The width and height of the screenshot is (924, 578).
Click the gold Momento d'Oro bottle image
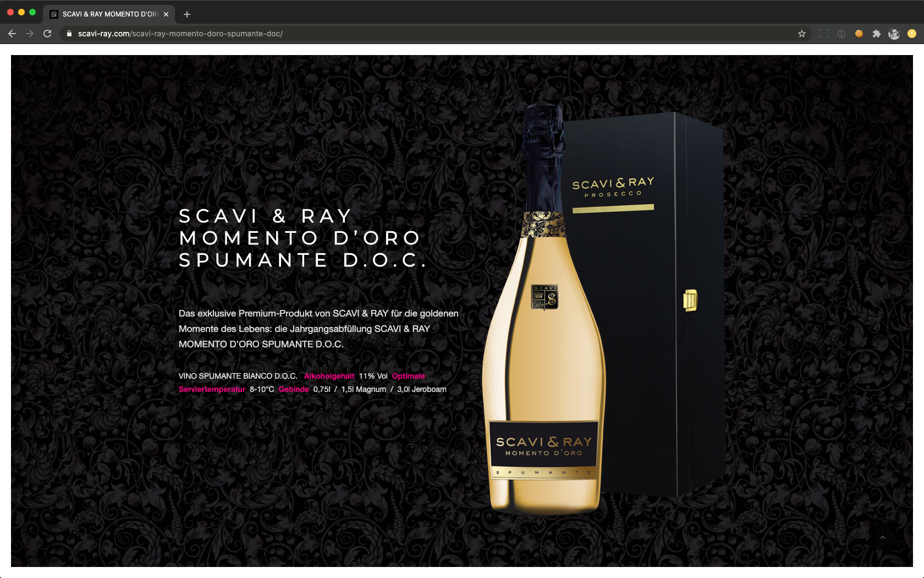tap(543, 308)
